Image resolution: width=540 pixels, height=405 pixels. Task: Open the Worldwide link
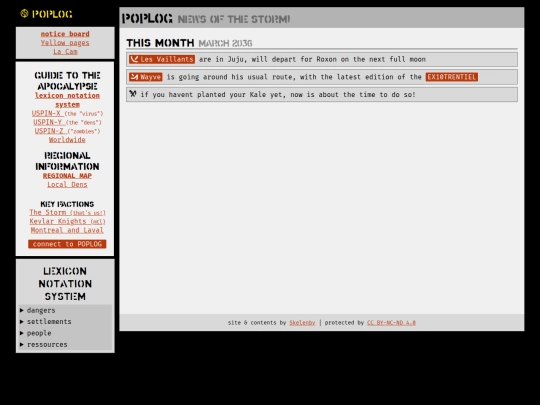point(67,140)
